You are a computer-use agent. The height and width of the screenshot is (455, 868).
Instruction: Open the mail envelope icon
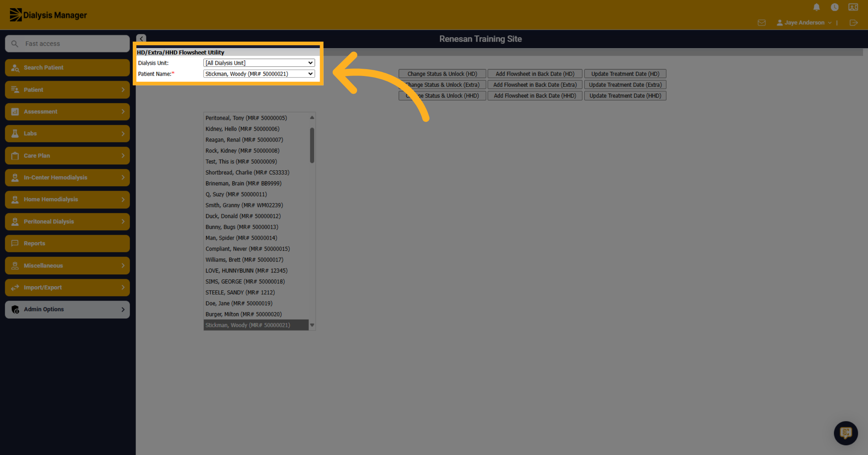click(x=762, y=23)
